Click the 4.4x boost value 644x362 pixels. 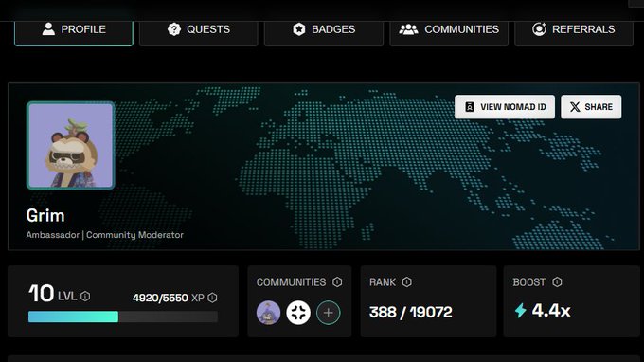pyautogui.click(x=551, y=311)
